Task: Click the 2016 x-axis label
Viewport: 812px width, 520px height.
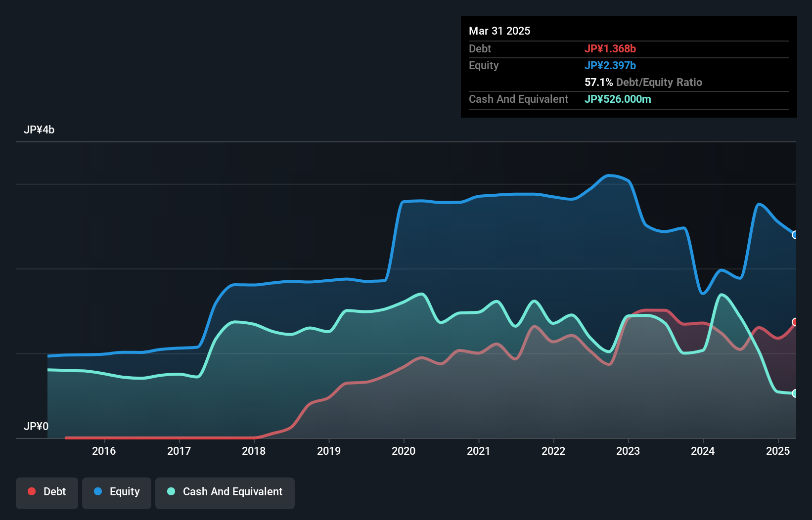Action: (x=104, y=451)
